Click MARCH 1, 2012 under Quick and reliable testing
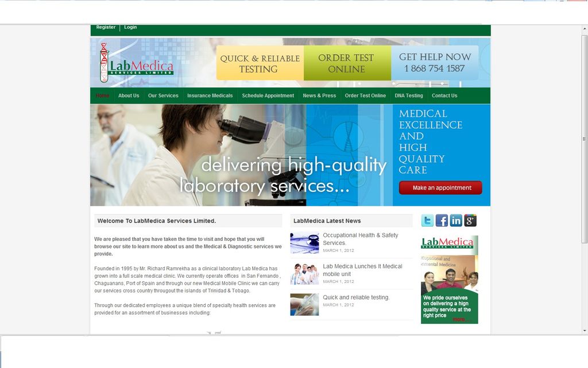The height and width of the screenshot is (368, 588). coord(338,305)
